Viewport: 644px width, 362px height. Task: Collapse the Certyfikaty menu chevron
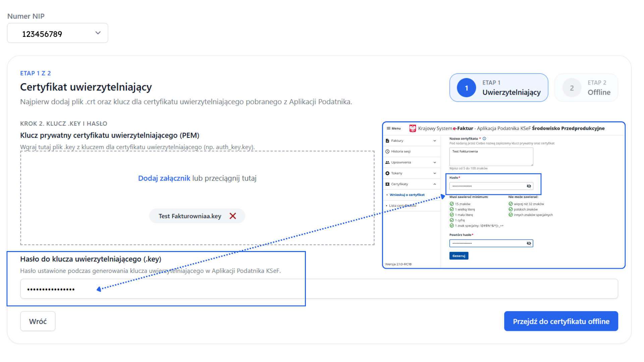pyautogui.click(x=435, y=184)
